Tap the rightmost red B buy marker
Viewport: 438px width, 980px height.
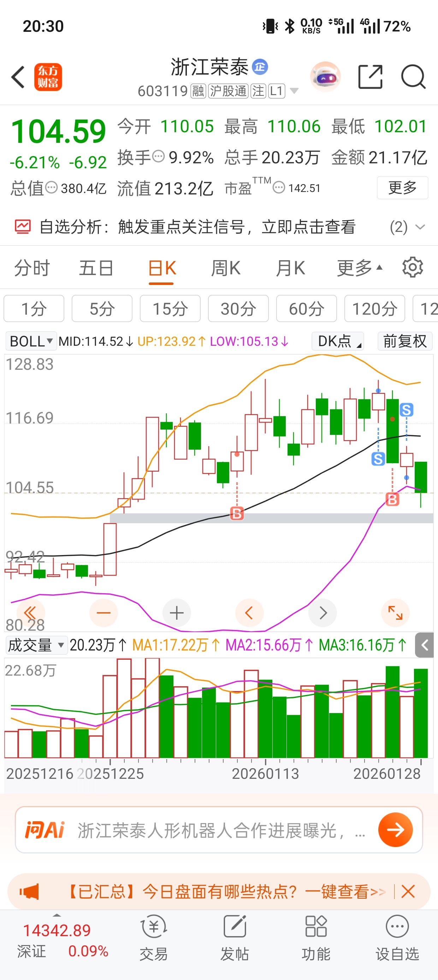(x=392, y=499)
